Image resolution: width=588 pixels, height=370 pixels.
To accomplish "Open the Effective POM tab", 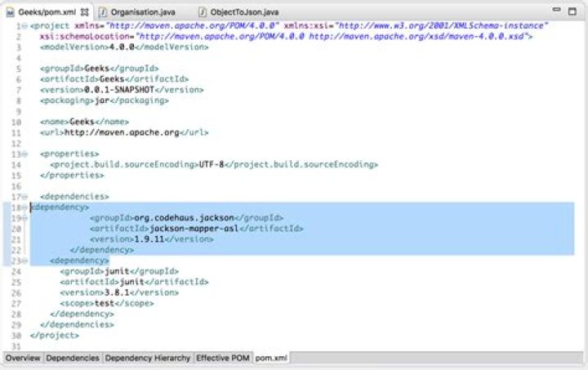I will tap(223, 358).
